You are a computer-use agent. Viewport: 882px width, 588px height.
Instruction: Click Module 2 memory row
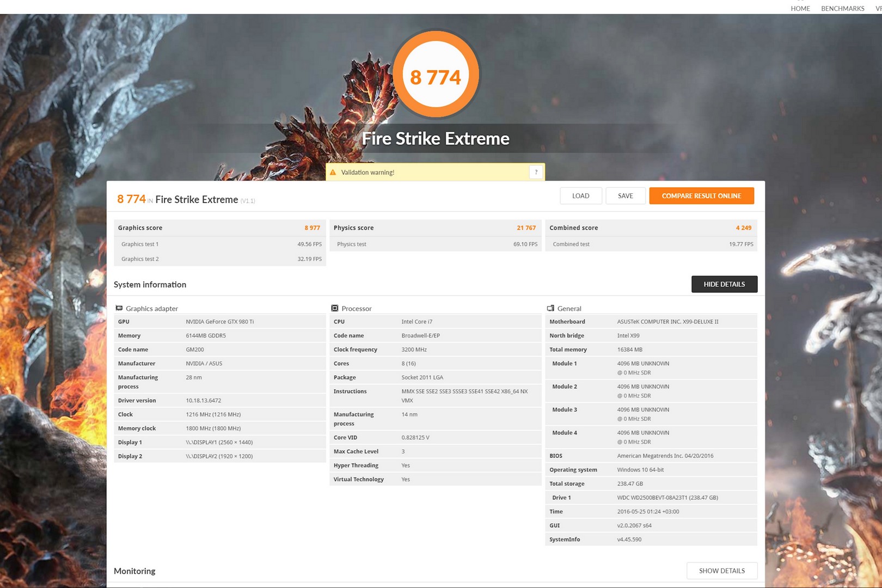651,391
